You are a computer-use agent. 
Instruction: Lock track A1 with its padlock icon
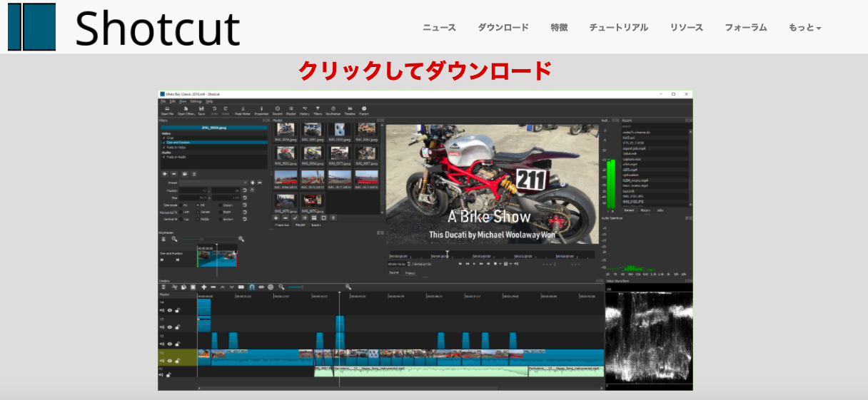click(168, 374)
